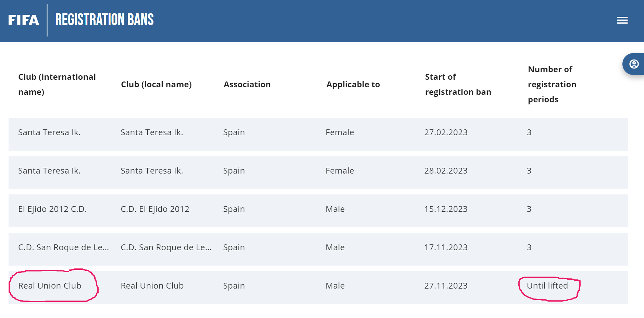The image size is (644, 318).
Task: Click the 28.02.2023 start date
Action: (x=446, y=171)
